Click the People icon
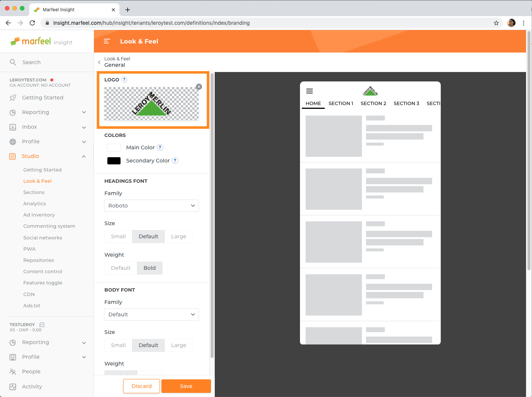 [x=13, y=371]
